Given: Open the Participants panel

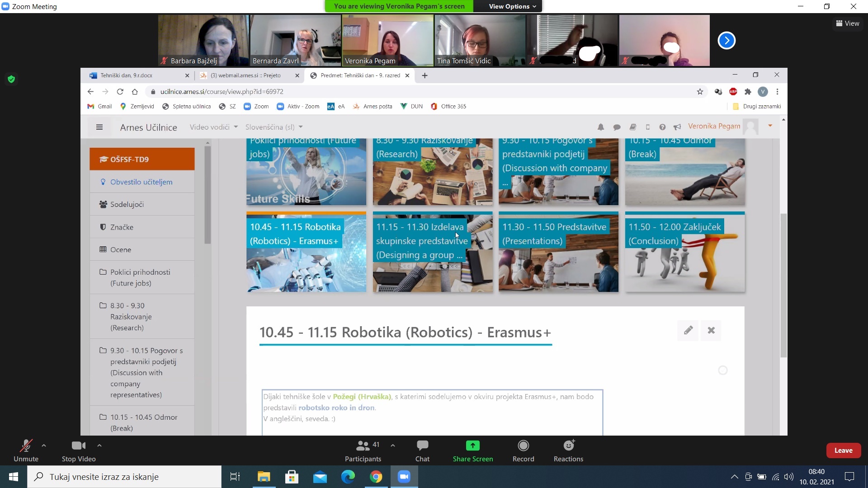Looking at the screenshot, I should 363,450.
